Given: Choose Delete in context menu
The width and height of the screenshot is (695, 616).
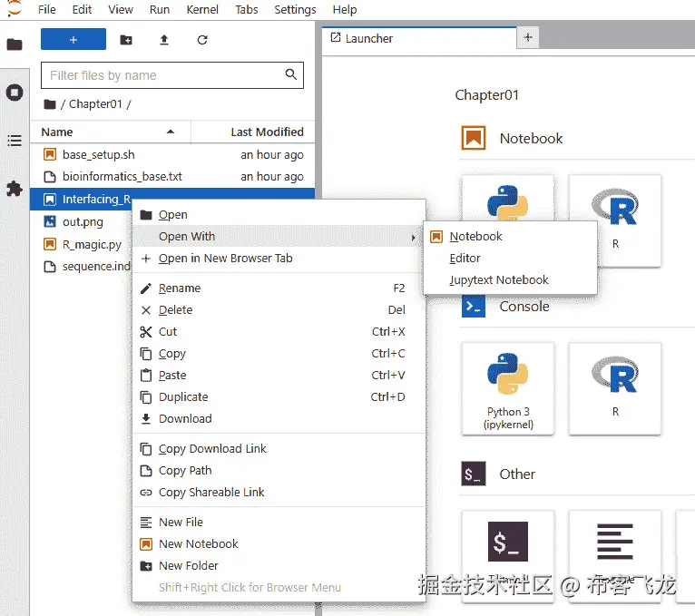Looking at the screenshot, I should pyautogui.click(x=279, y=309).
